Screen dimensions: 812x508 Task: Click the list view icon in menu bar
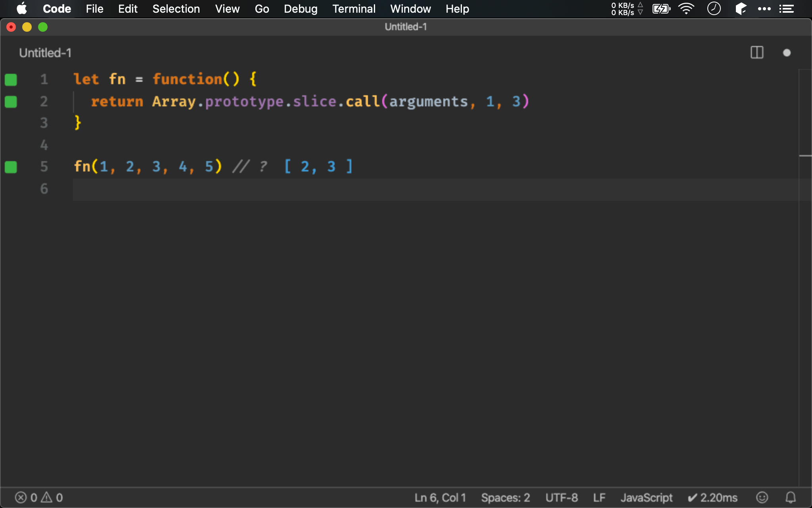[788, 8]
